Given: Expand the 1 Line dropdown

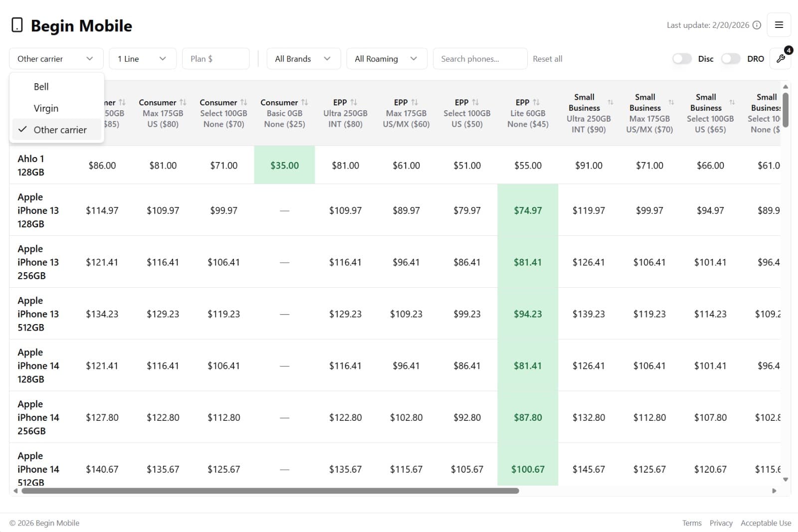Looking at the screenshot, I should tap(142, 59).
